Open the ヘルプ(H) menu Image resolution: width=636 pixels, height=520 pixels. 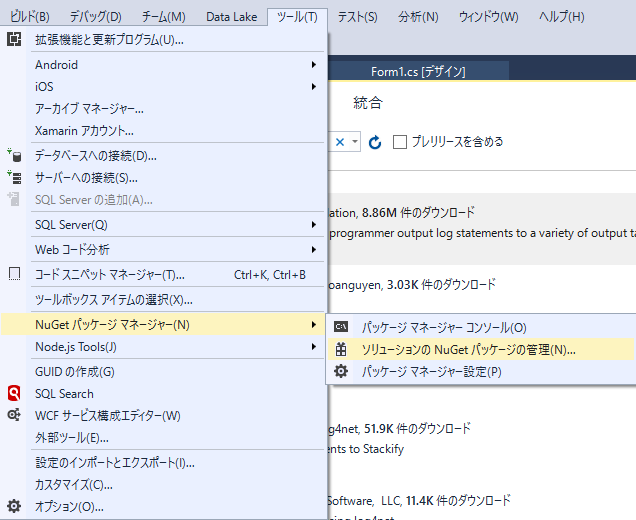[x=561, y=17]
